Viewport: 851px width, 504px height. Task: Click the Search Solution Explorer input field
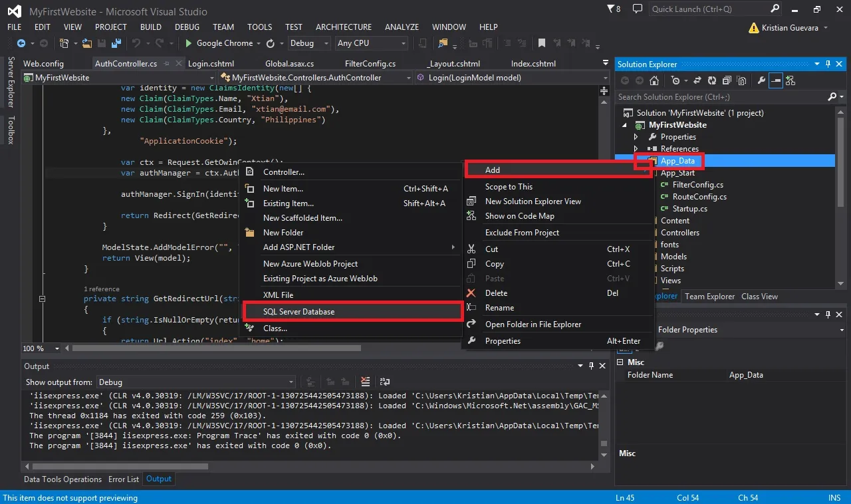point(721,96)
